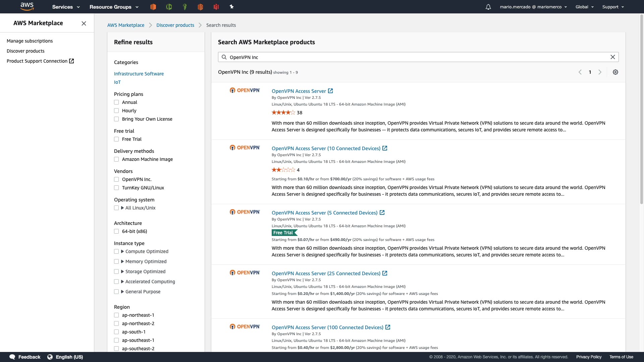Viewport: 644px width, 362px height.
Task: Open external link icon for Product Support Connection
Action: tap(71, 61)
